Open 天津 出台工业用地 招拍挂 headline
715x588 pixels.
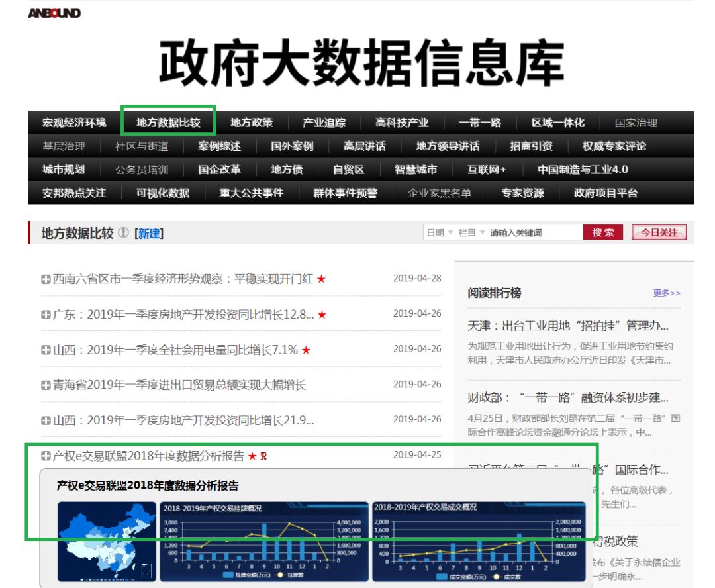(568, 326)
